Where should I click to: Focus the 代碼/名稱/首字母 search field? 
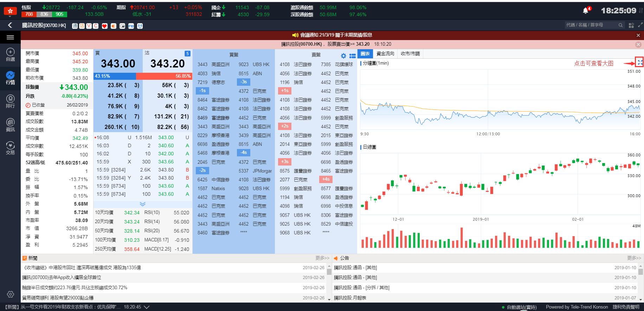point(591,25)
